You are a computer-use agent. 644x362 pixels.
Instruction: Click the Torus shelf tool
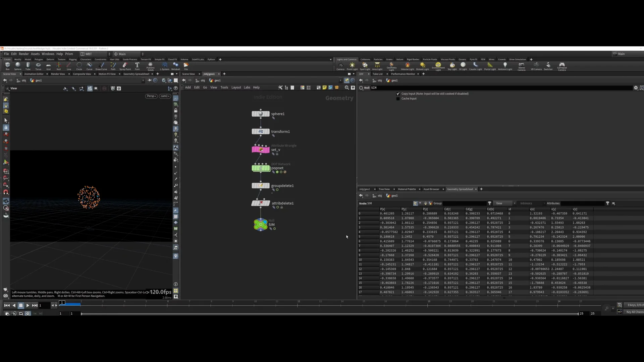[38, 66]
